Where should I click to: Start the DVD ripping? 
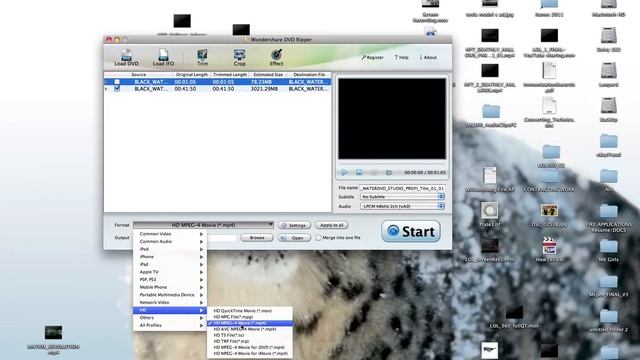pyautogui.click(x=411, y=231)
